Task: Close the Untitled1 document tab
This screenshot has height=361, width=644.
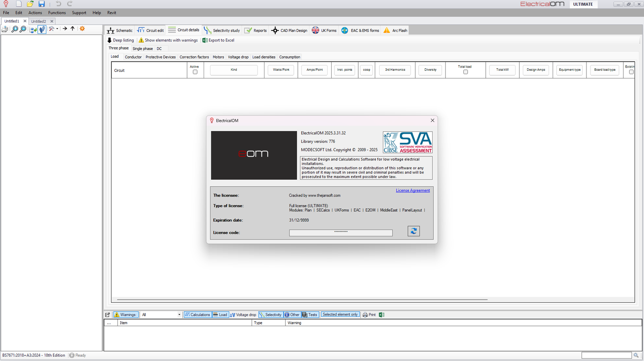Action: pos(25,21)
